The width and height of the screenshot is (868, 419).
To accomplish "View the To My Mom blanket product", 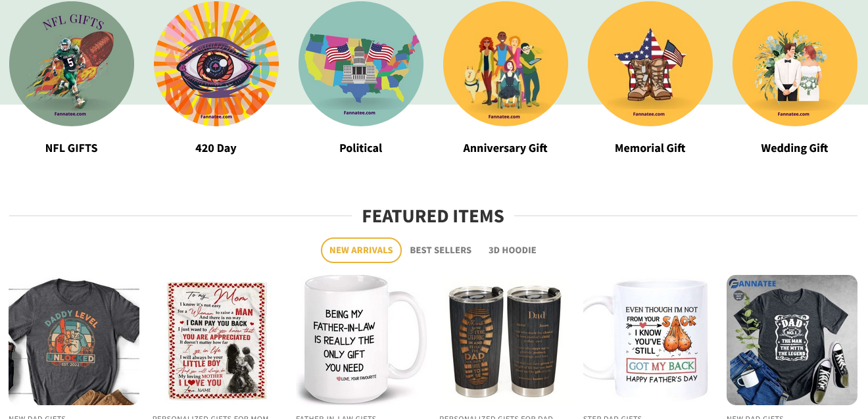I will point(218,340).
